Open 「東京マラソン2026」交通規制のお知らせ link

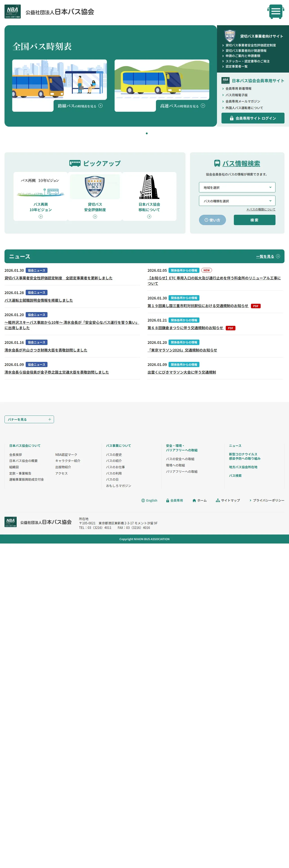pyautogui.click(x=182, y=350)
